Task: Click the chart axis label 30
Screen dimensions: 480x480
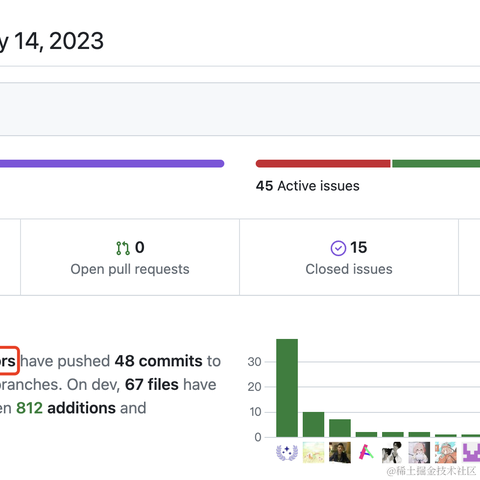Action: 254,362
